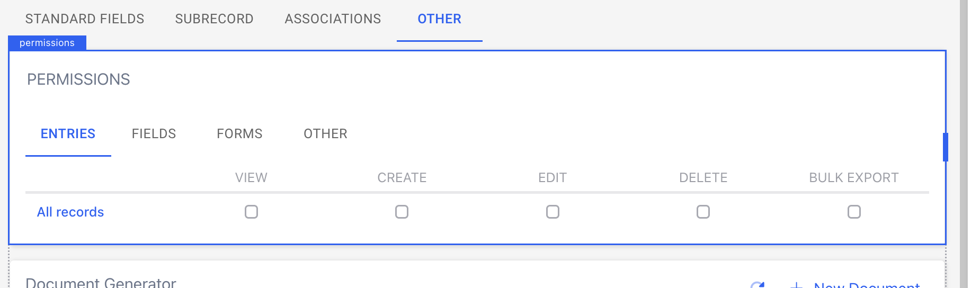Switch to the Fields permissions tab
The width and height of the screenshot is (980, 288).
click(154, 134)
